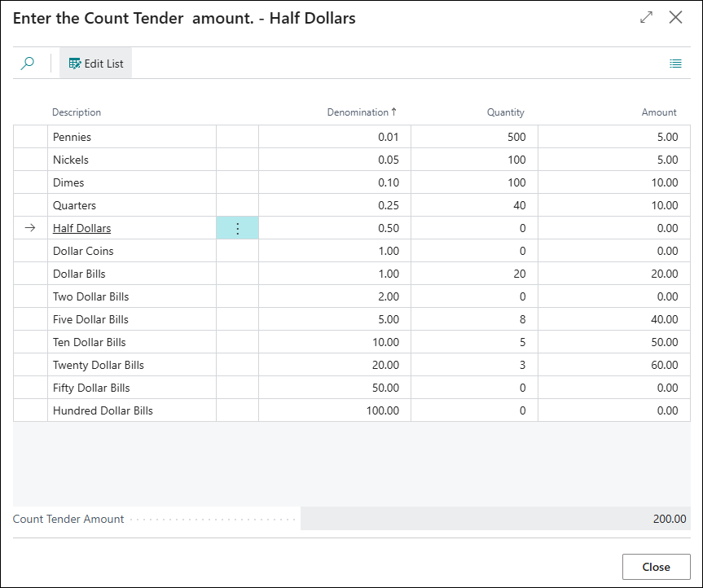
Task: Click Half Dollars quantity field
Action: 474,228
